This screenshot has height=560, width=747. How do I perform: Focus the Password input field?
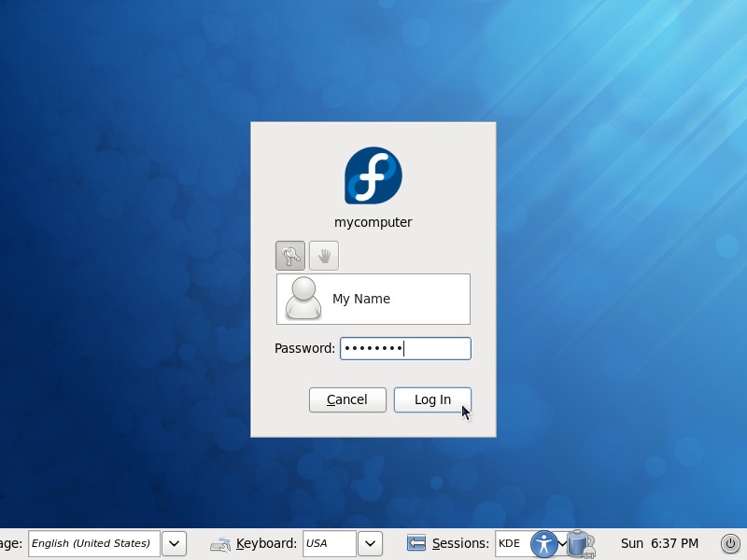pyautogui.click(x=405, y=348)
